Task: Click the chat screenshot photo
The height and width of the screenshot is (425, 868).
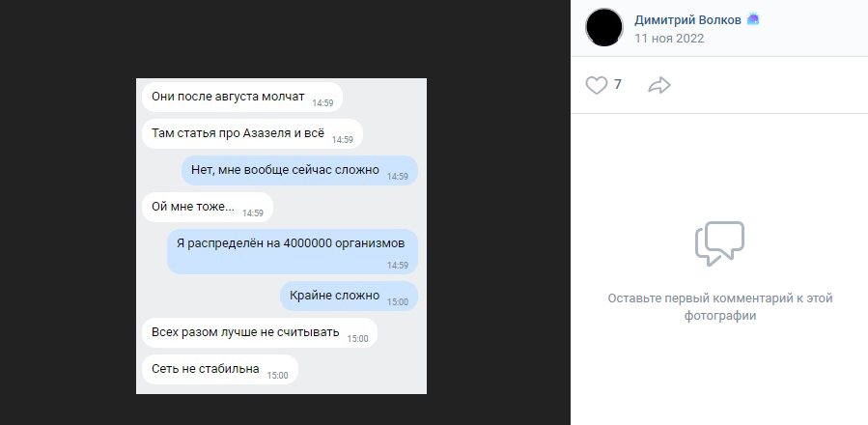Action: (x=281, y=236)
